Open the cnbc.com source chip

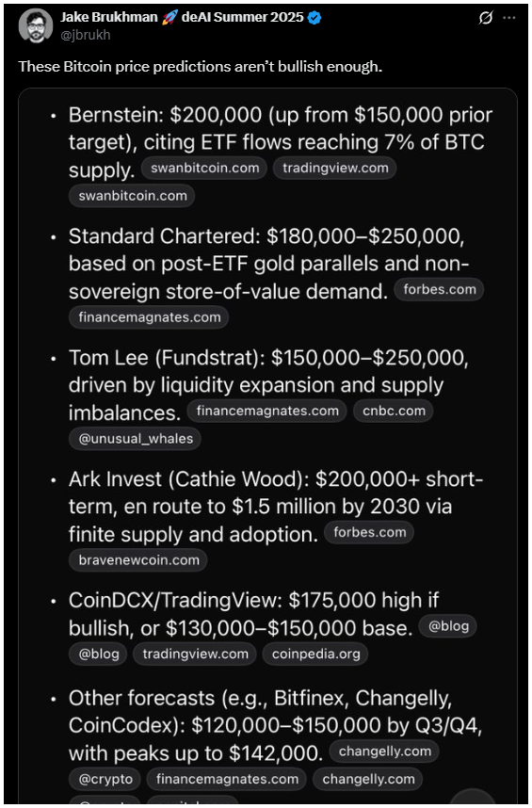394,412
